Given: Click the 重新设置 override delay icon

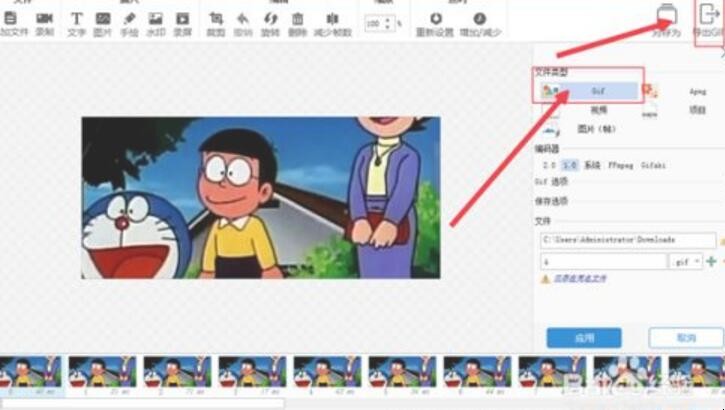Looking at the screenshot, I should coord(436,18).
